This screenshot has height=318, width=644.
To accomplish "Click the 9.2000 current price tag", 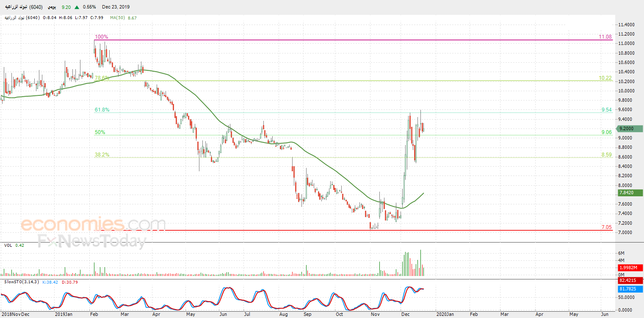I will coord(630,129).
